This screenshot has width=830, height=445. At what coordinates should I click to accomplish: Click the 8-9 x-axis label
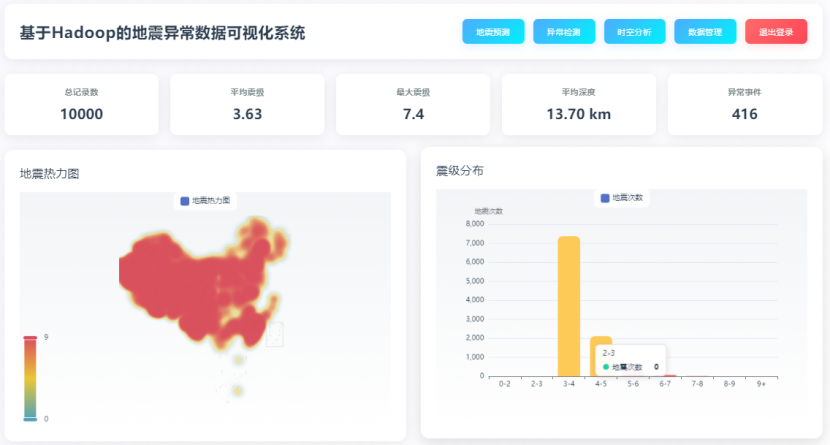(729, 384)
